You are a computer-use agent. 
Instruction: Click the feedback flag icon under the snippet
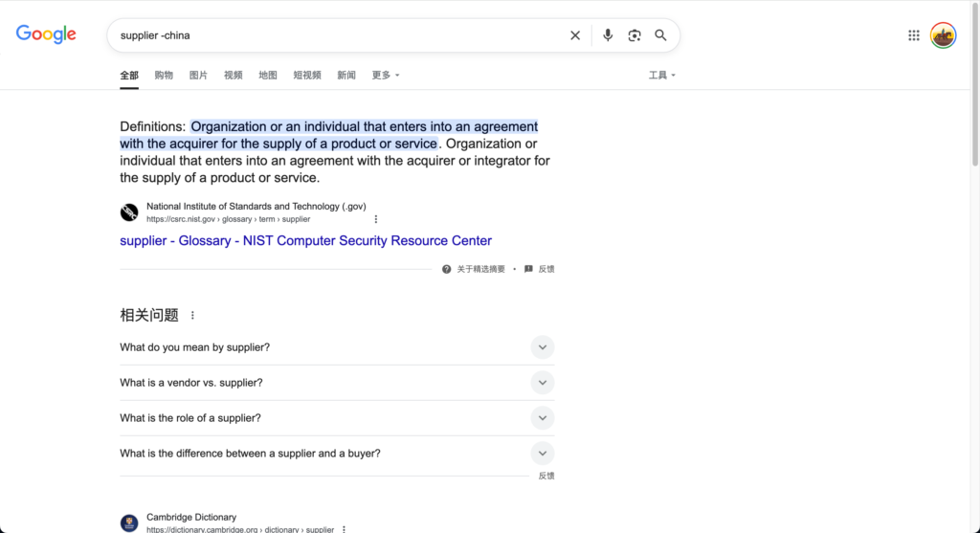tap(528, 269)
